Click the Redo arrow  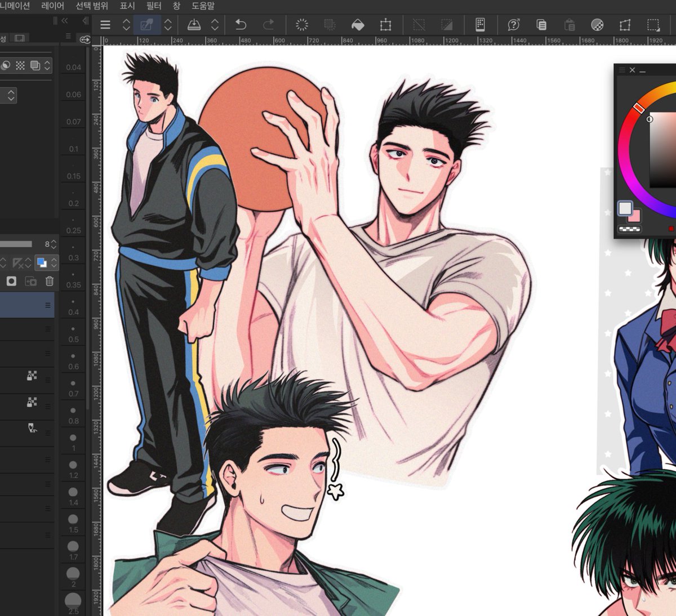pyautogui.click(x=269, y=25)
